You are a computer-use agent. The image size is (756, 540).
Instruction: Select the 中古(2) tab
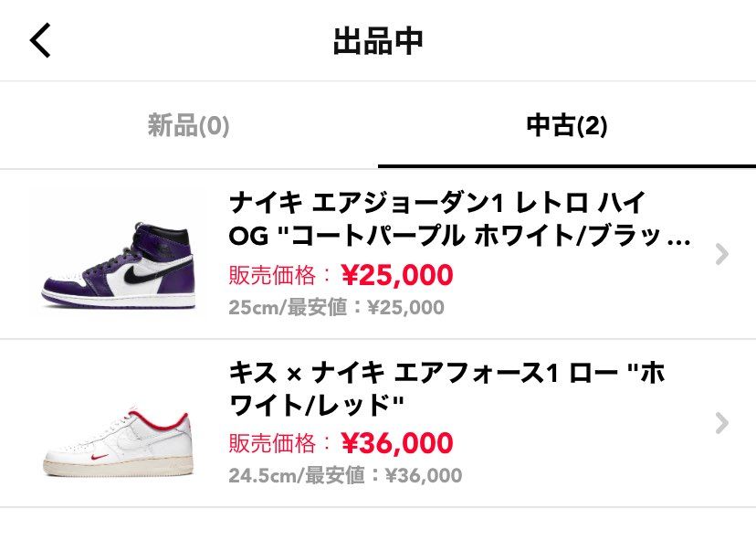(x=567, y=125)
